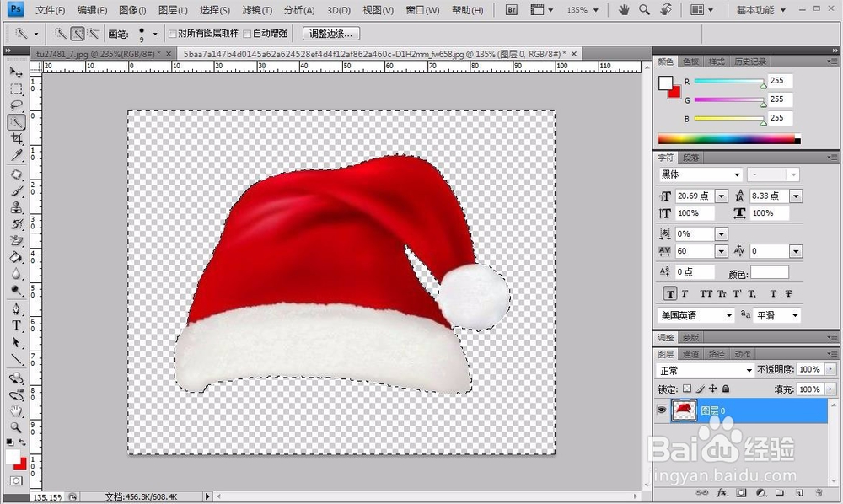Click the character 颜色 swatch

coord(770,272)
